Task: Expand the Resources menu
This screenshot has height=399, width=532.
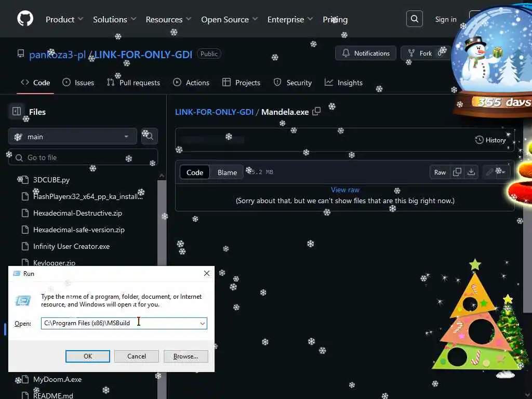Action: (168, 19)
